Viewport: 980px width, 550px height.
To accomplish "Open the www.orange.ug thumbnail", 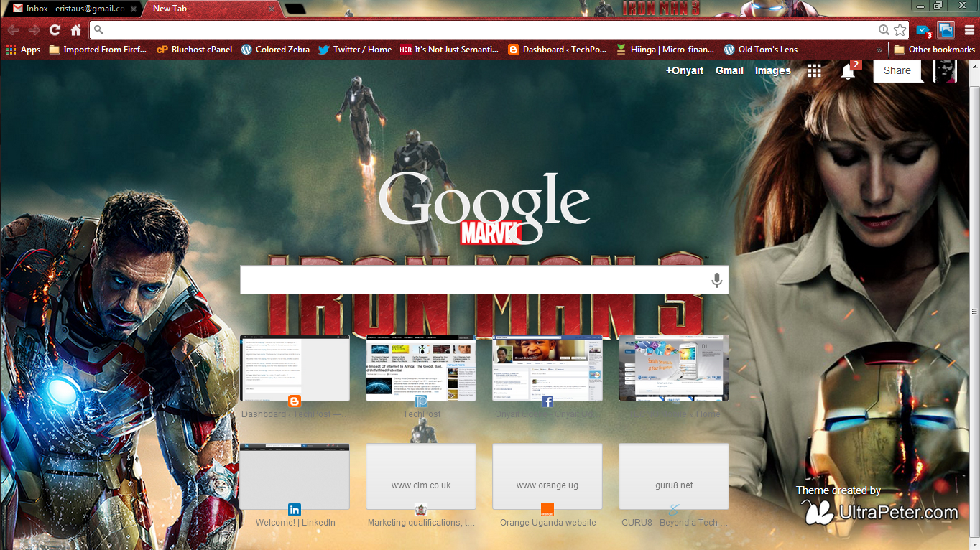I will click(547, 477).
